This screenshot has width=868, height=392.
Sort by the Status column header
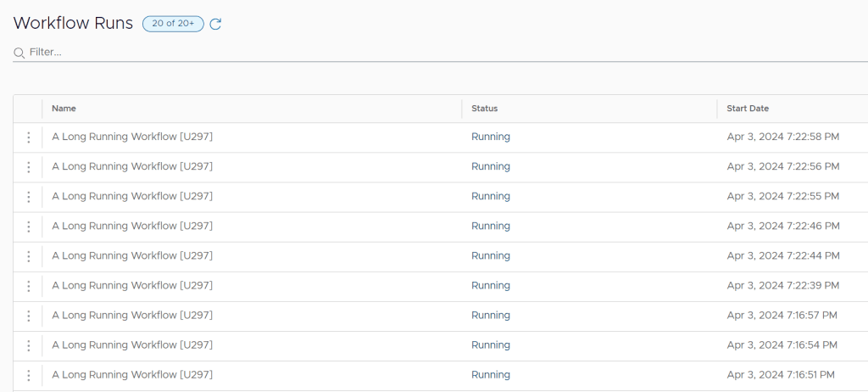[484, 109]
